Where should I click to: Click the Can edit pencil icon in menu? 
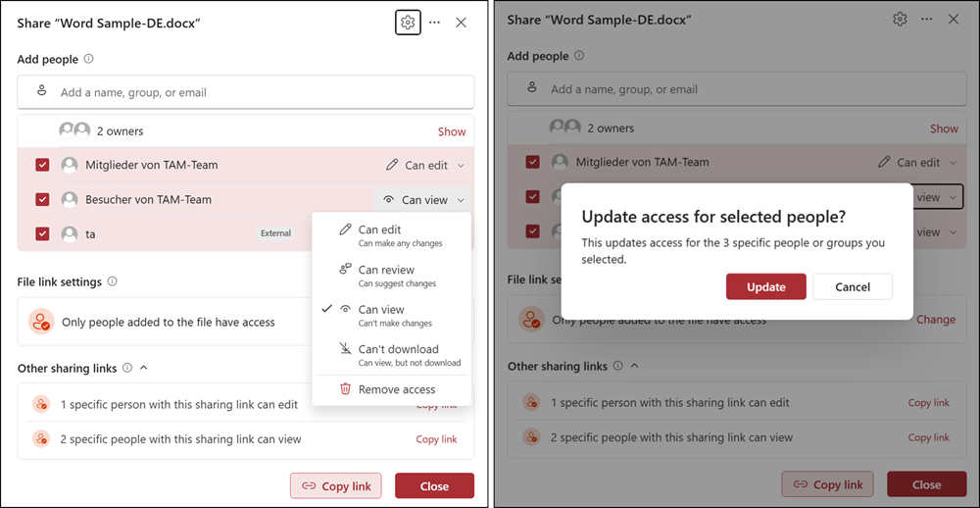344,229
